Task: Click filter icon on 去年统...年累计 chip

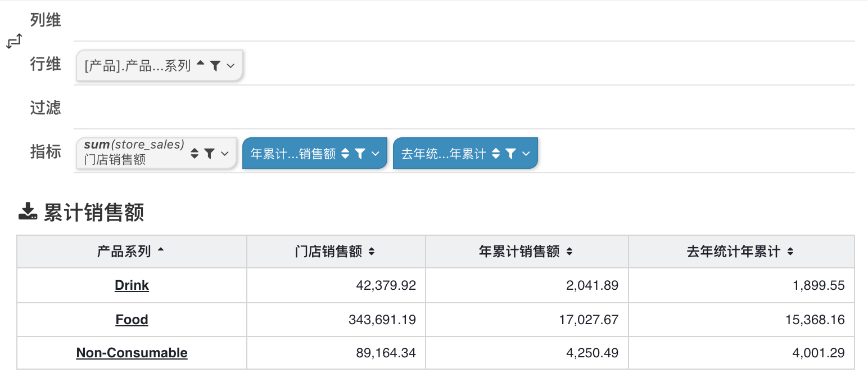Action: click(x=510, y=154)
